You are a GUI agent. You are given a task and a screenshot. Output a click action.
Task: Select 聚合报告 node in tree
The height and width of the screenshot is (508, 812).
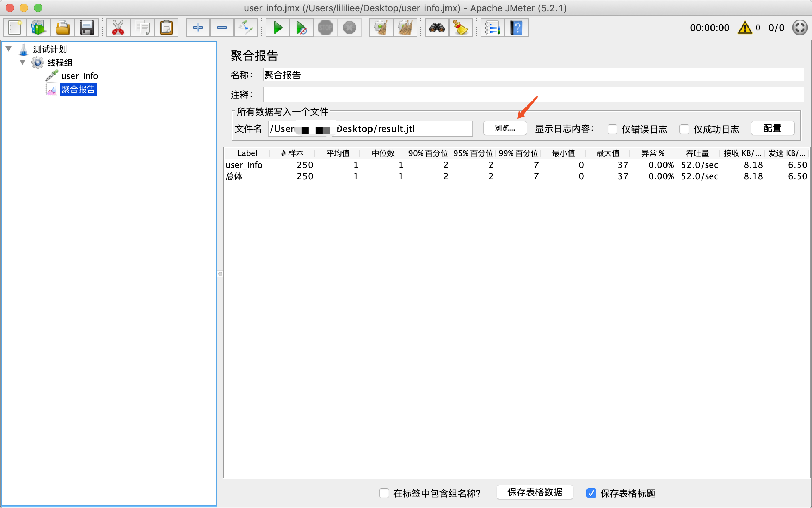pyautogui.click(x=78, y=90)
